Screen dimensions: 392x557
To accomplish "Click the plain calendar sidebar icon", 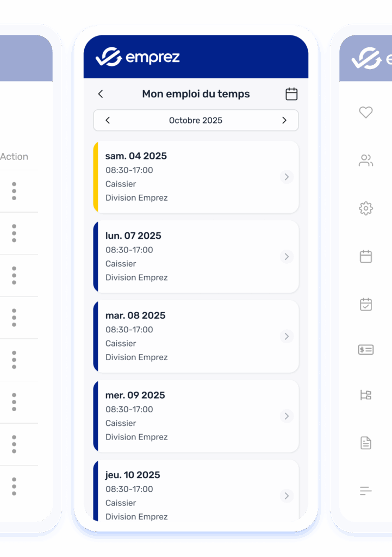I will (x=366, y=256).
